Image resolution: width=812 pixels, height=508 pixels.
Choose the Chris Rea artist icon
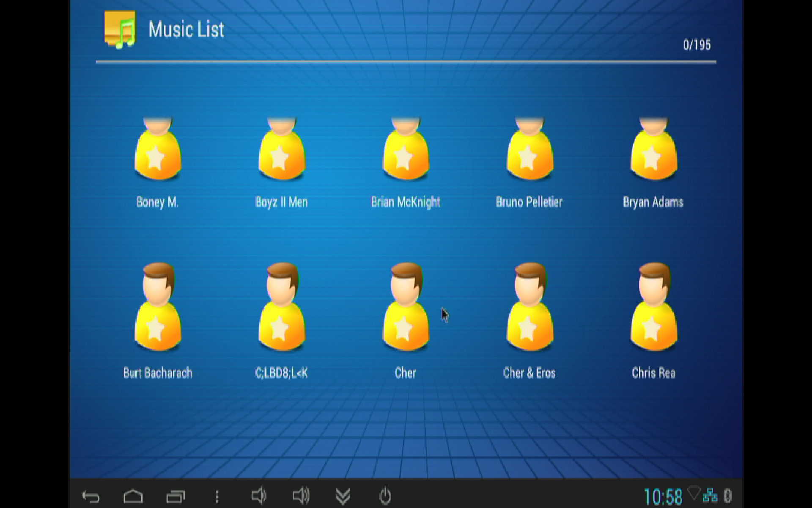coord(653,308)
